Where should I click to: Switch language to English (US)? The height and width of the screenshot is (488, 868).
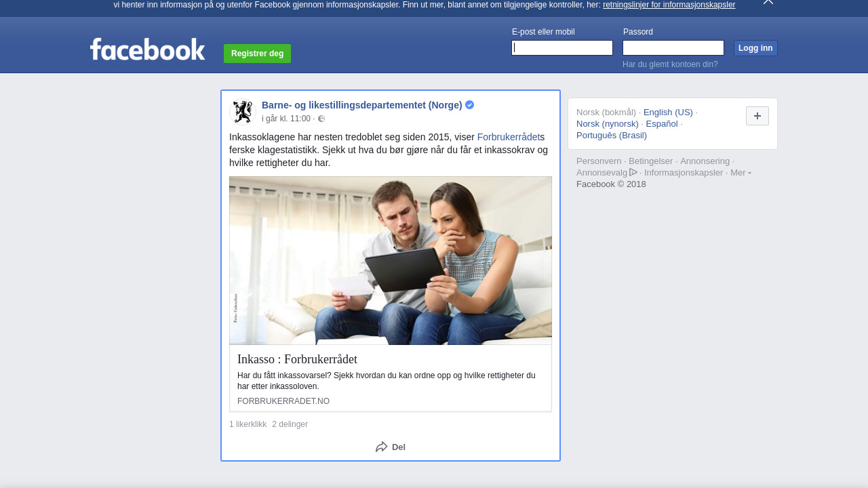[x=667, y=113]
